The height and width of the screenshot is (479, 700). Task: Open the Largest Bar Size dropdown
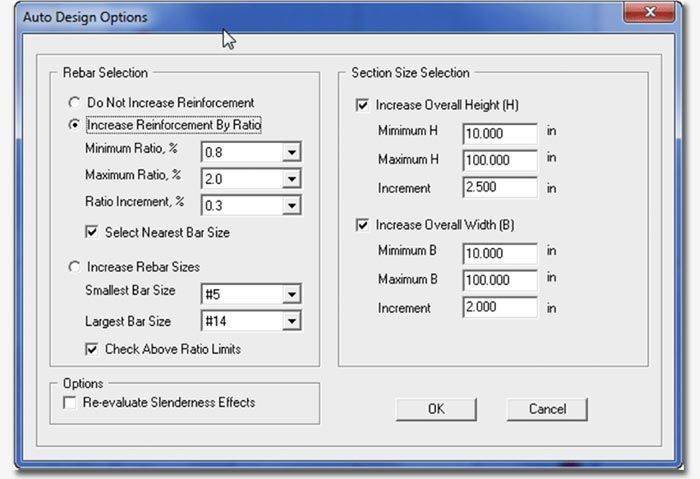click(x=291, y=321)
